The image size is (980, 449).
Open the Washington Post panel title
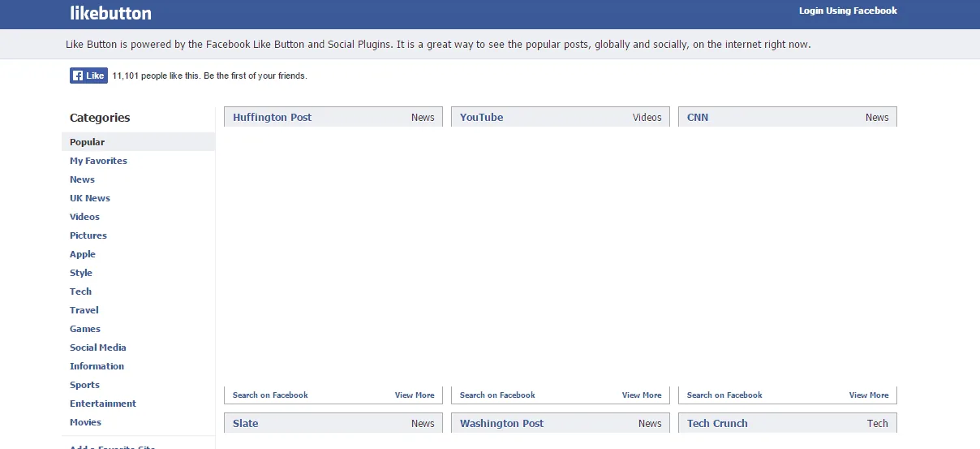(501, 423)
